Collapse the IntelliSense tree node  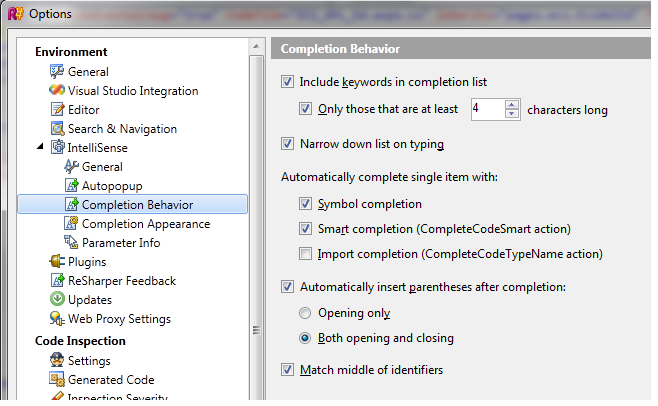click(x=40, y=147)
